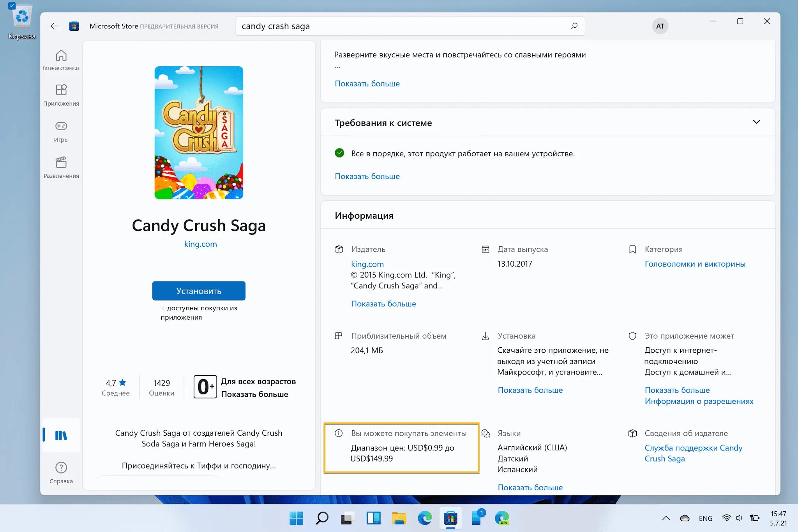Click Показать больше next to age rating
798x532 pixels.
[254, 394]
